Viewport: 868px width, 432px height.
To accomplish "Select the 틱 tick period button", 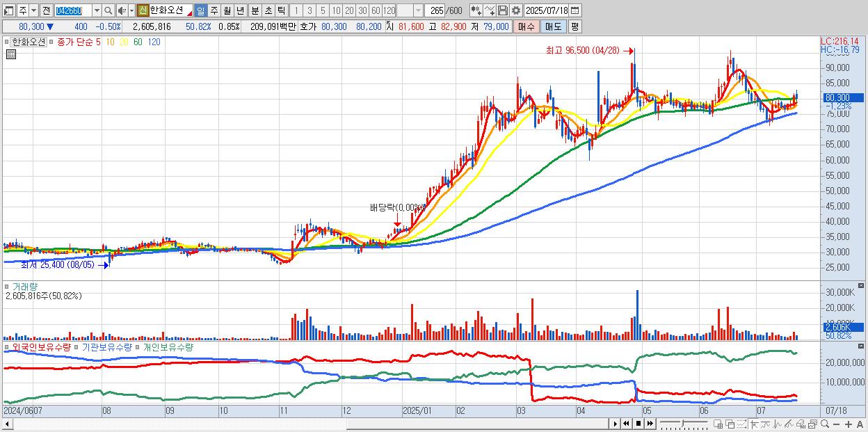I will [281, 10].
